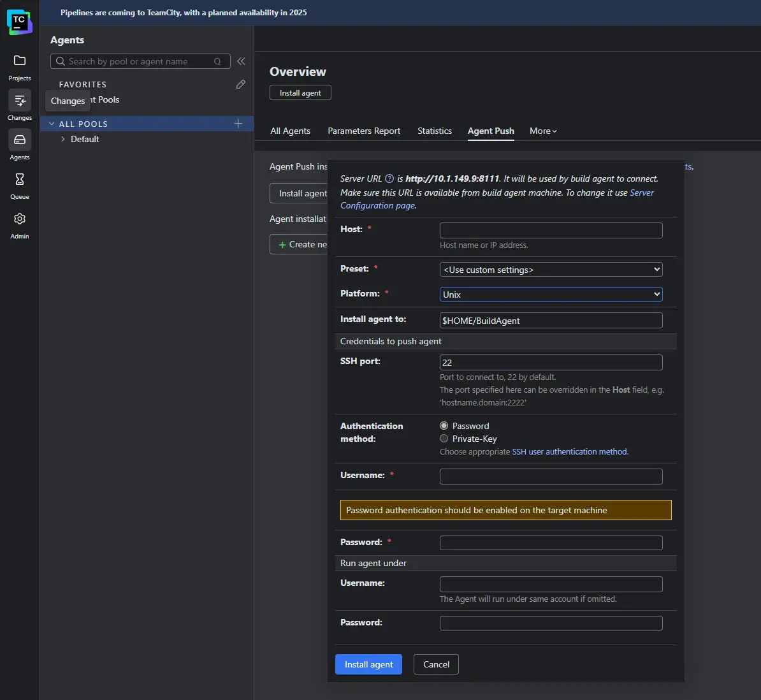Open the Changes sidebar icon
Viewport: 761px width, 700px height.
(20, 101)
